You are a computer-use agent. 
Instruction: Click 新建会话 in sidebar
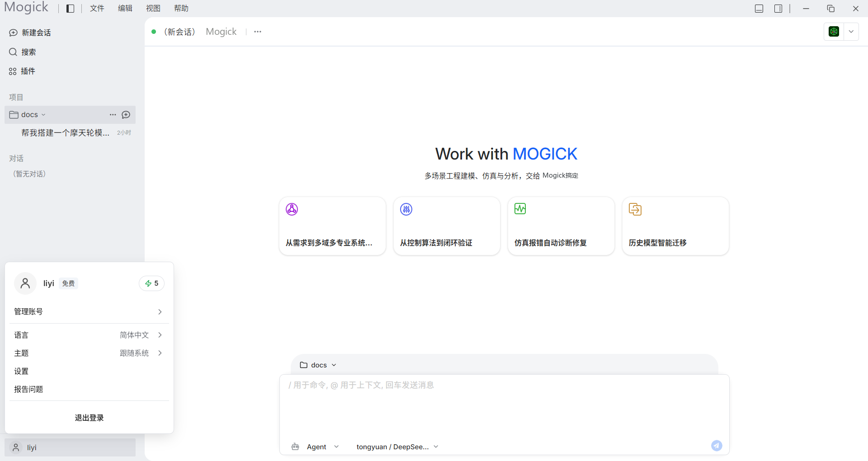pos(36,33)
